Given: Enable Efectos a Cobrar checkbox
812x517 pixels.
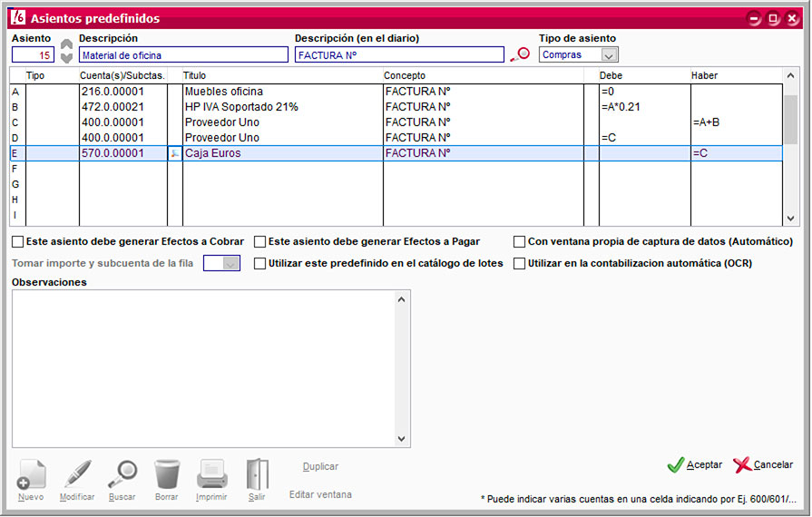Looking at the screenshot, I should [17, 241].
